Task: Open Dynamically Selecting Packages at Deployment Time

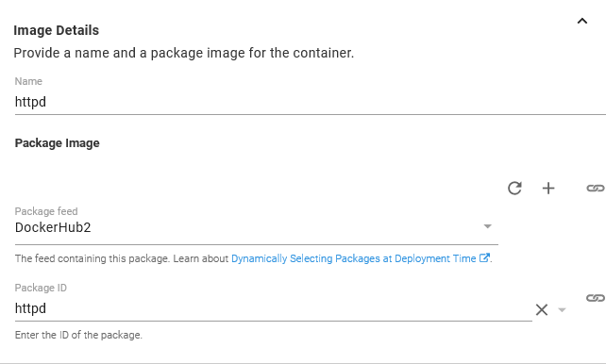Action: tap(354, 258)
